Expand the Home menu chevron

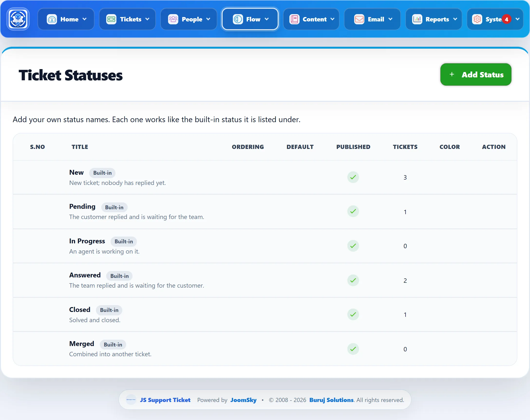point(85,19)
